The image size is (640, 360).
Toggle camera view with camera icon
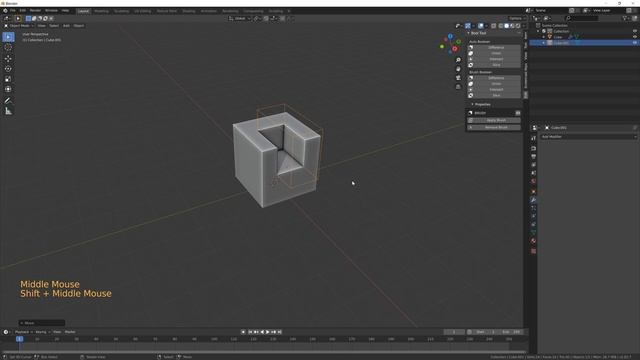coord(458,78)
